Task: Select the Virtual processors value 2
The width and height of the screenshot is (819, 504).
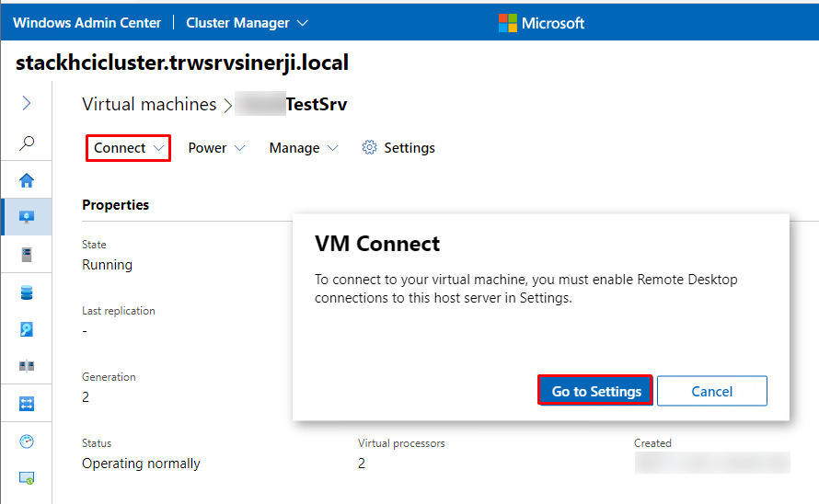Action: pyautogui.click(x=362, y=464)
